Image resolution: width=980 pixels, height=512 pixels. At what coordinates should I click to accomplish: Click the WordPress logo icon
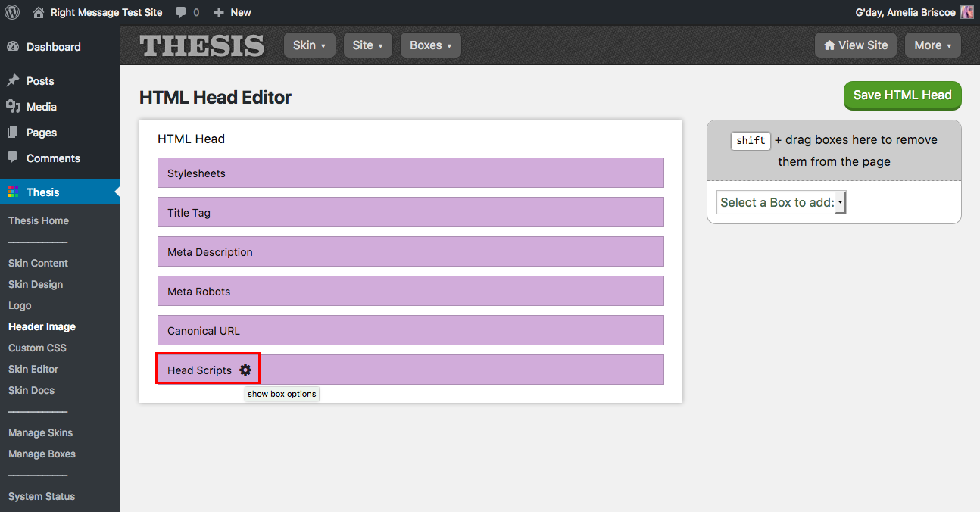[x=12, y=12]
